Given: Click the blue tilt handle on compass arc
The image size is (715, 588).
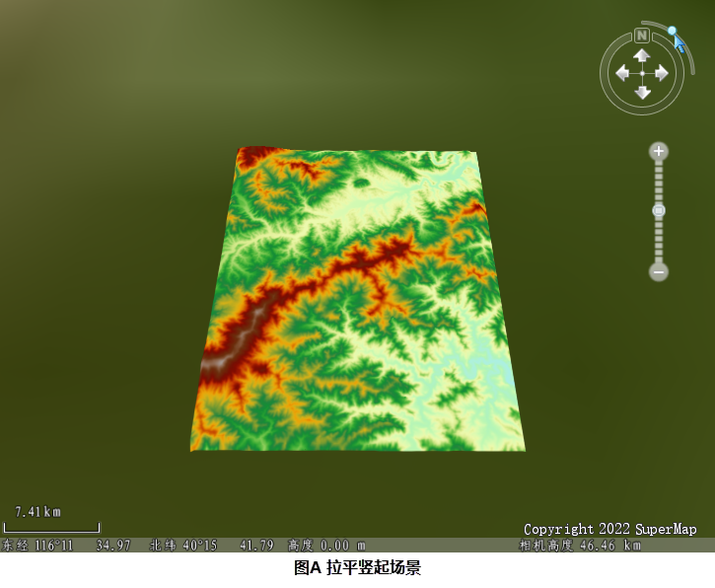Looking at the screenshot, I should click(672, 32).
